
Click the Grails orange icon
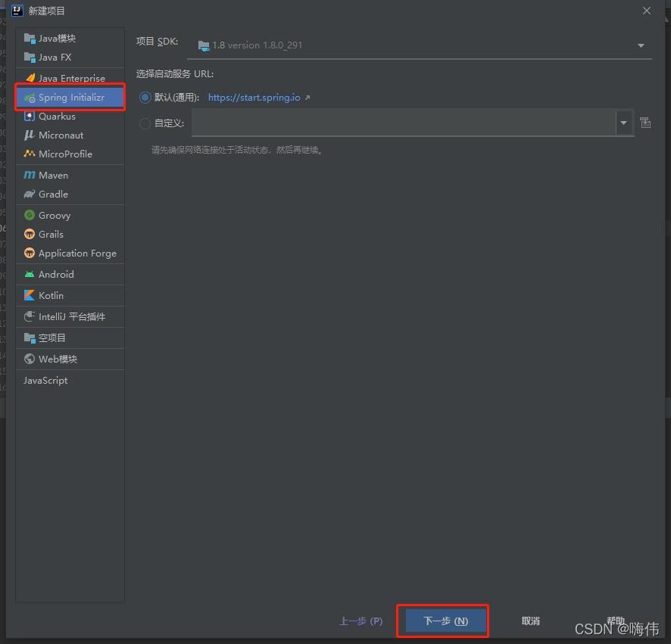[x=30, y=234]
